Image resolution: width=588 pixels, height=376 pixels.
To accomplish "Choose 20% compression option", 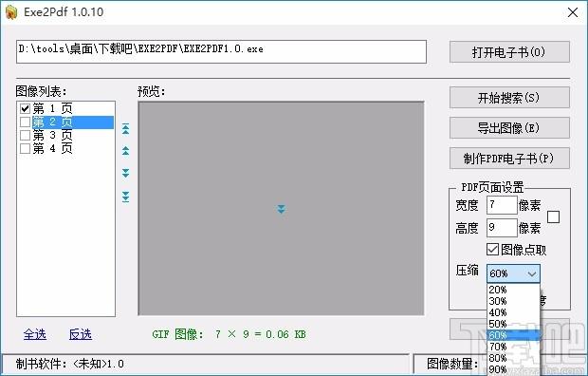I will pyautogui.click(x=513, y=290).
